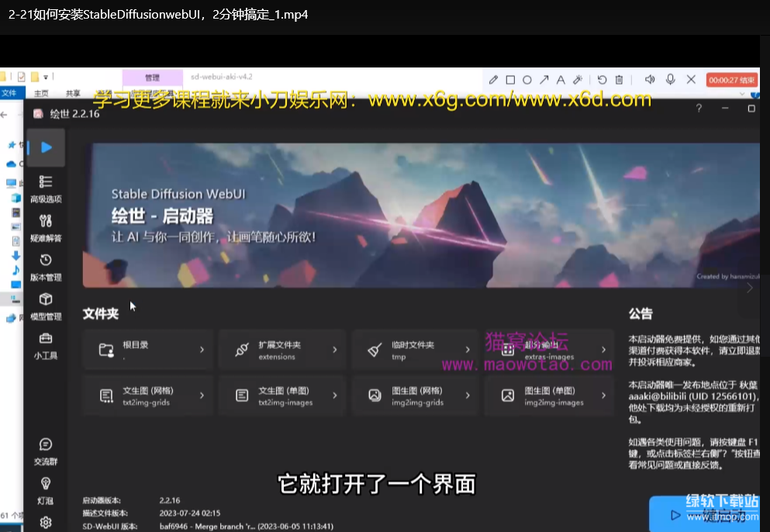Open 扩展文件夹 extensions chevron

point(335,349)
